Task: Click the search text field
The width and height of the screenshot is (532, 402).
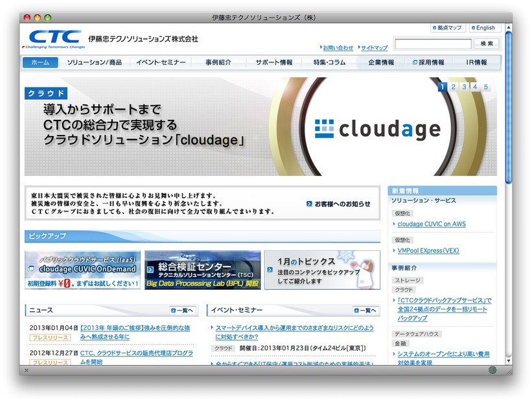Action: tap(433, 43)
